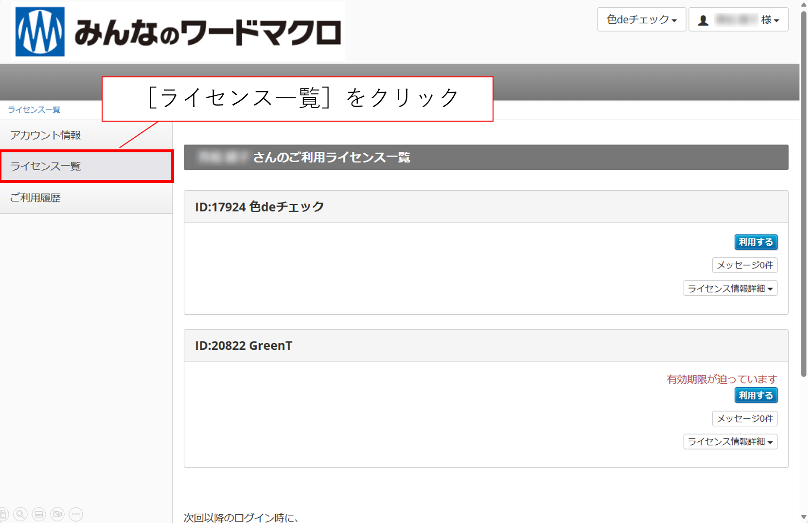The height and width of the screenshot is (523, 812).
Task: View メッセージ0件 for 色deチェック license
Action: pyautogui.click(x=744, y=265)
